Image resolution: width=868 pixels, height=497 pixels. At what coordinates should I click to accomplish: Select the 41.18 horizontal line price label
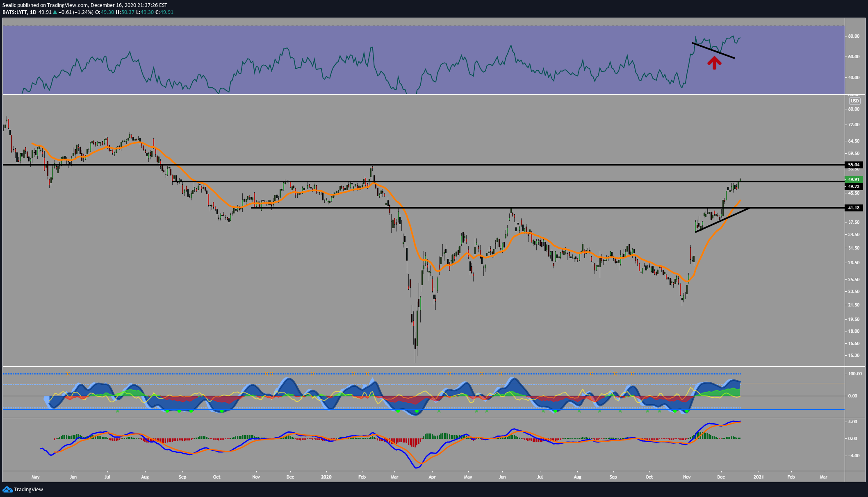click(x=854, y=208)
